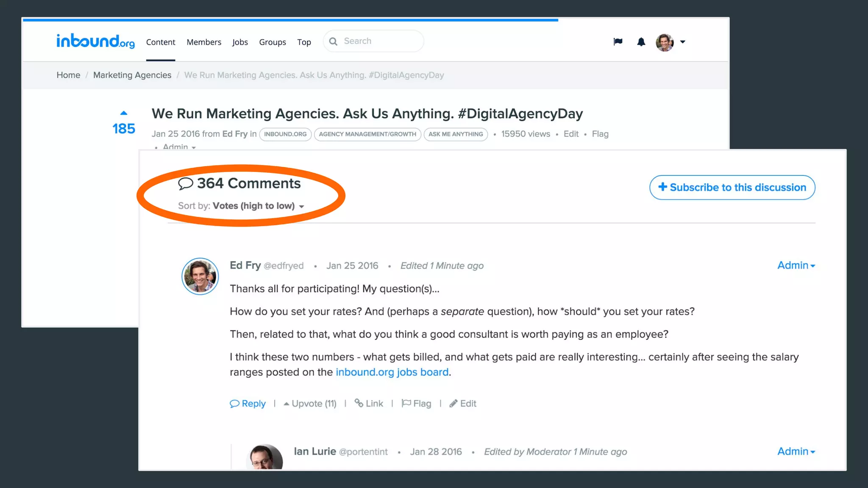Upvote Ed Fry's comment
Image resolution: width=868 pixels, height=488 pixels.
(x=310, y=404)
